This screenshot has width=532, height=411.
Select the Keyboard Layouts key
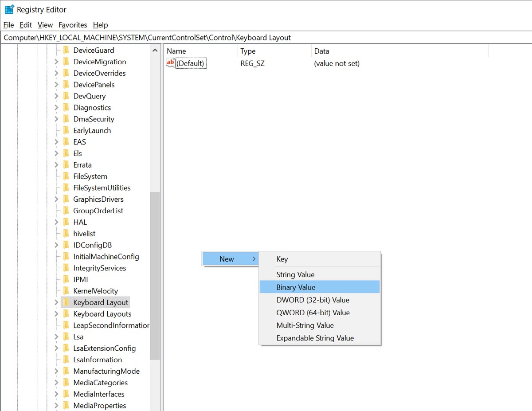(102, 314)
